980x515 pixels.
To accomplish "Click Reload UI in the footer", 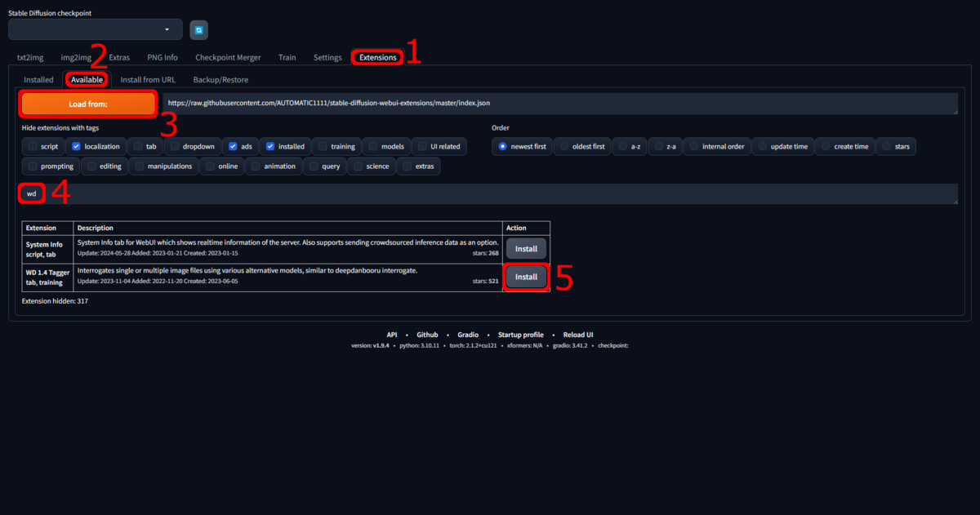I will (x=578, y=335).
